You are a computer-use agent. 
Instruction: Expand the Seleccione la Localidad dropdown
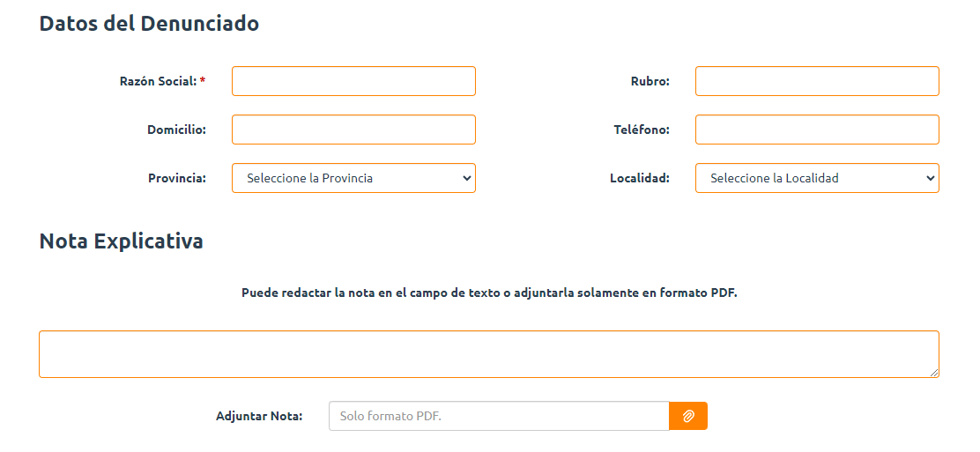tap(817, 178)
